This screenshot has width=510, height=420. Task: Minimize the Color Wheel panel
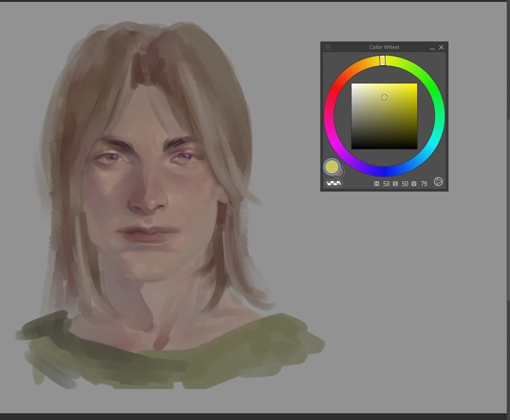coord(432,48)
